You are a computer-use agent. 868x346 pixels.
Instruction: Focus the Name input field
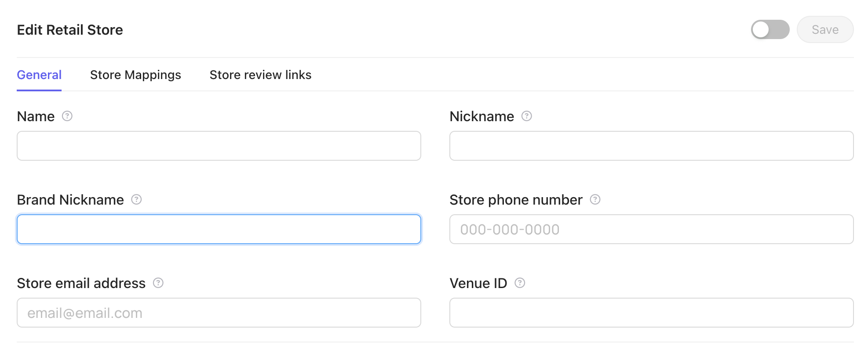[x=219, y=146]
